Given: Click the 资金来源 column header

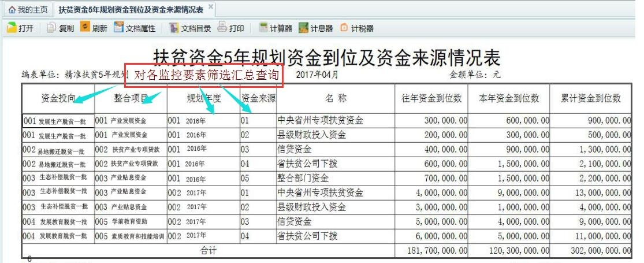Looking at the screenshot, I should [258, 98].
